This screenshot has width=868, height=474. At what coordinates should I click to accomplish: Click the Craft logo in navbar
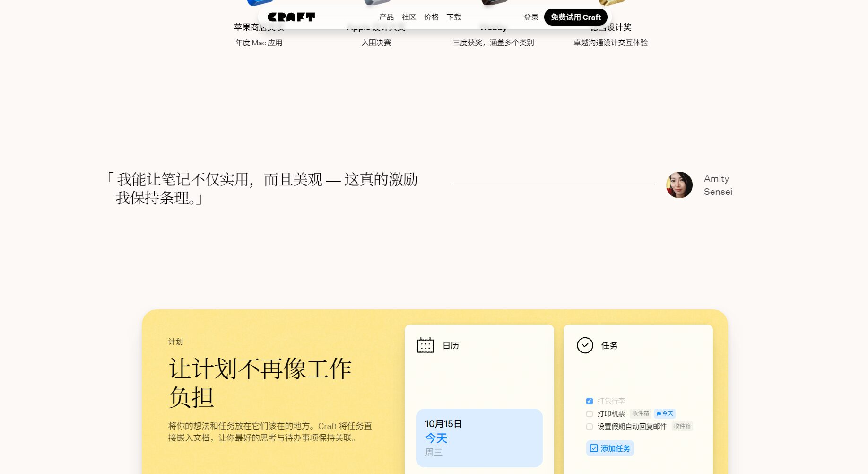tap(291, 18)
